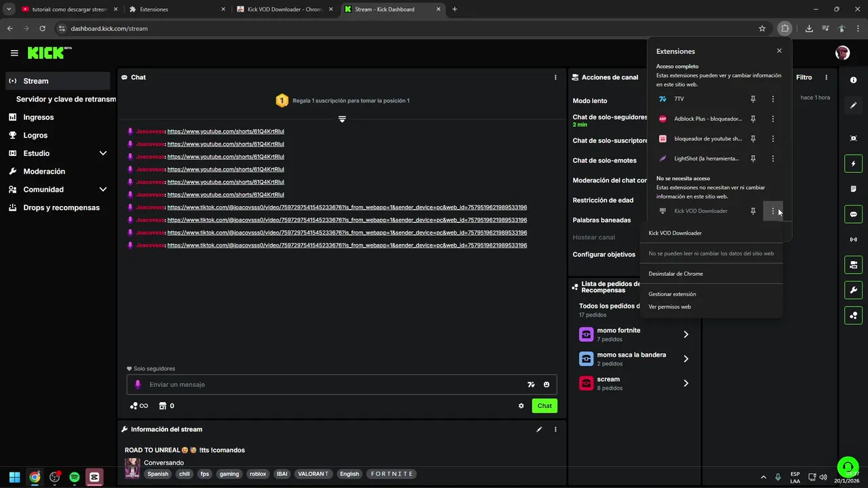Click the broadcast signal icon in right rail

853,239
